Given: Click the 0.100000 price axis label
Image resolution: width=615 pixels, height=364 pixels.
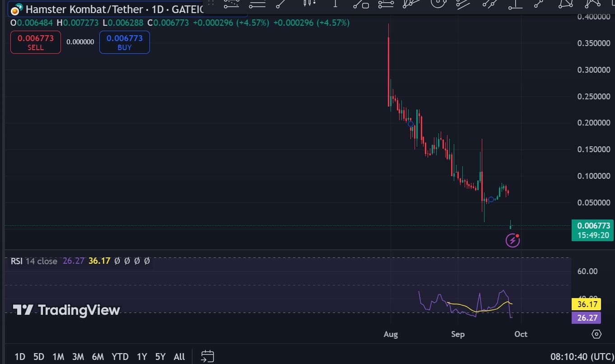Looking at the screenshot, I should 594,176.
